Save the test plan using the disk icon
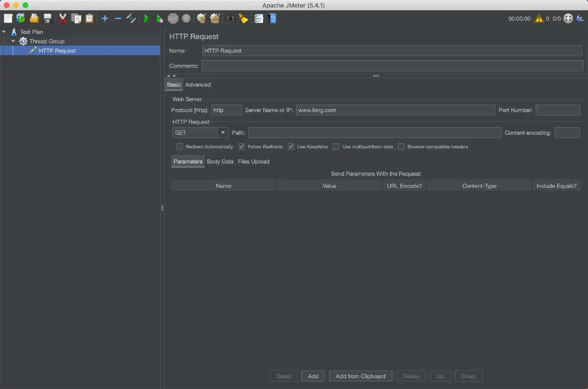This screenshot has width=588, height=389. pos(47,18)
